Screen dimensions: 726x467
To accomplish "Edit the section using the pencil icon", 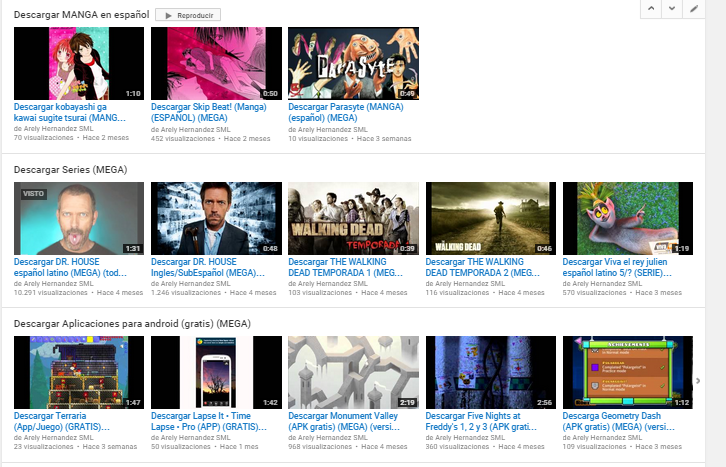I will pyautogui.click(x=694, y=8).
